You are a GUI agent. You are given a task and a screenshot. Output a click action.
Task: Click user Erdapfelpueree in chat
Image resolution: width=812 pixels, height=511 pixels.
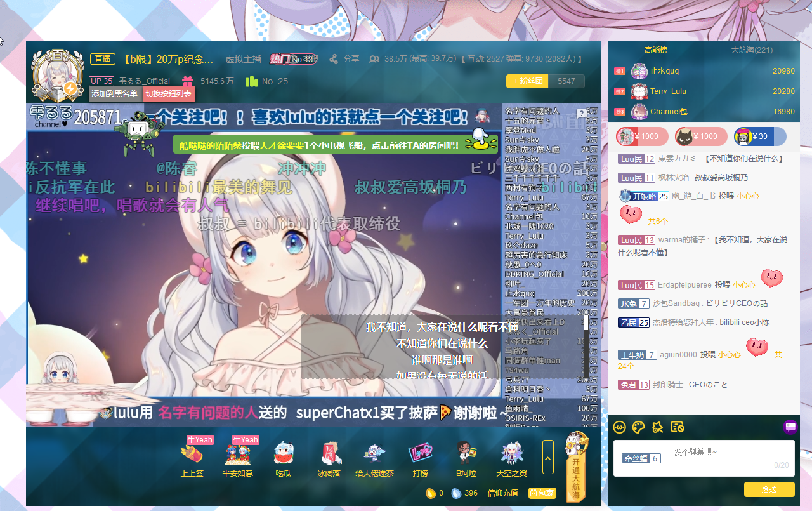[x=684, y=285]
